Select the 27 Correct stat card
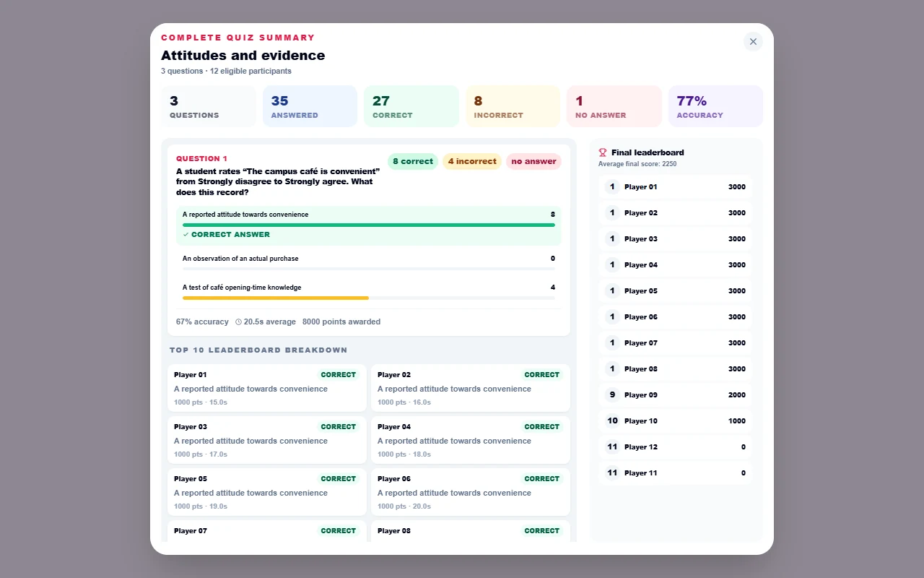 coord(411,106)
